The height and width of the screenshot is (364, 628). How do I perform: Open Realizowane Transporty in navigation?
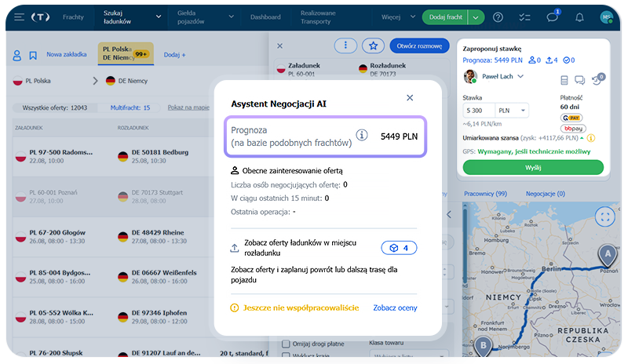click(318, 17)
